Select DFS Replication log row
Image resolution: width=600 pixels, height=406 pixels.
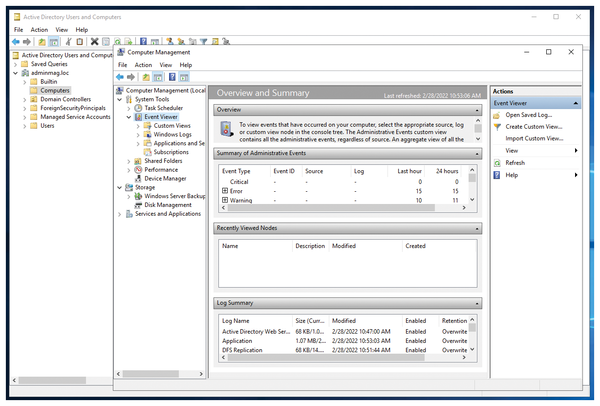[344, 350]
